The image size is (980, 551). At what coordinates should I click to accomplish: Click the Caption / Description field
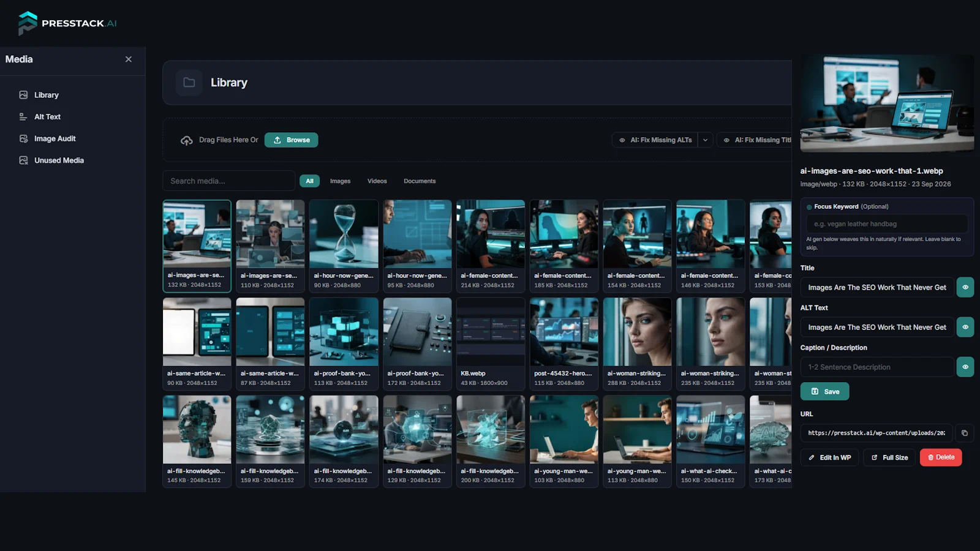coord(877,367)
